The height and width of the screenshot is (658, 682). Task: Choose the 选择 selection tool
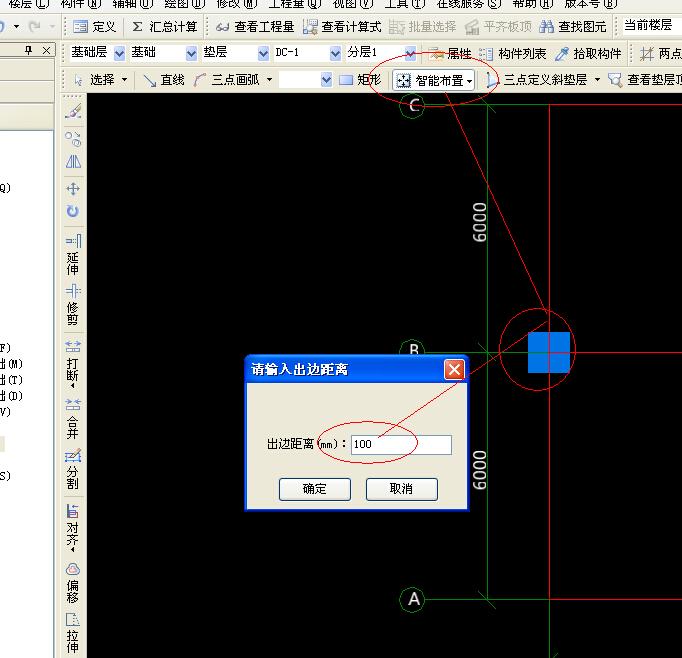pyautogui.click(x=96, y=80)
